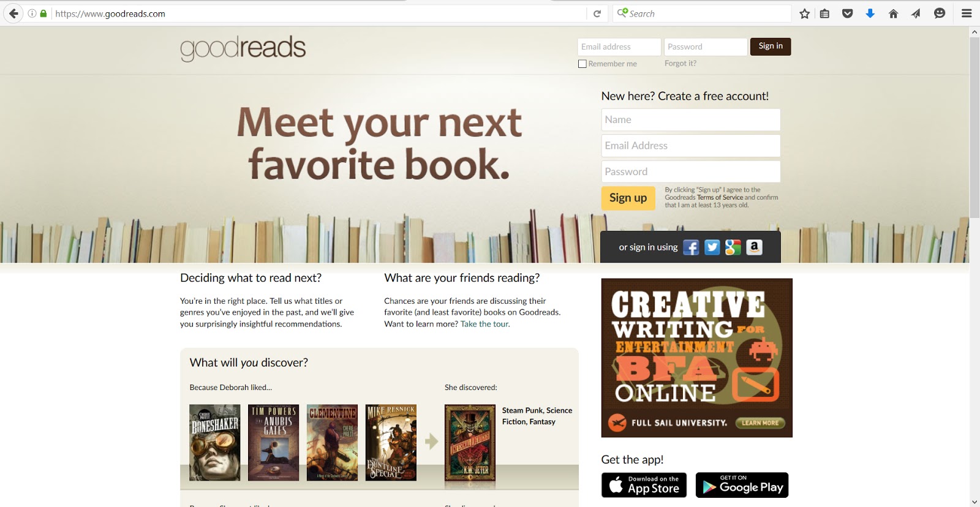Viewport: 980px width, 507px height.
Task: Click the yellow Sign up button
Action: (x=628, y=198)
